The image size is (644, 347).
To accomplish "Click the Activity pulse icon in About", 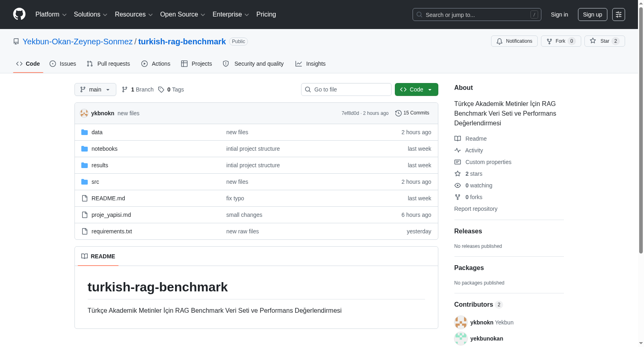I will pyautogui.click(x=458, y=150).
